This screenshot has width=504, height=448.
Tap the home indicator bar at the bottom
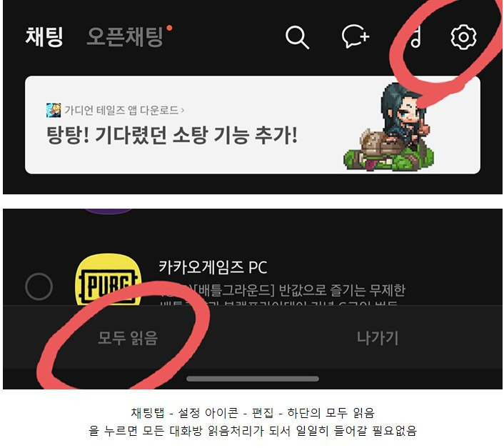pos(253,379)
